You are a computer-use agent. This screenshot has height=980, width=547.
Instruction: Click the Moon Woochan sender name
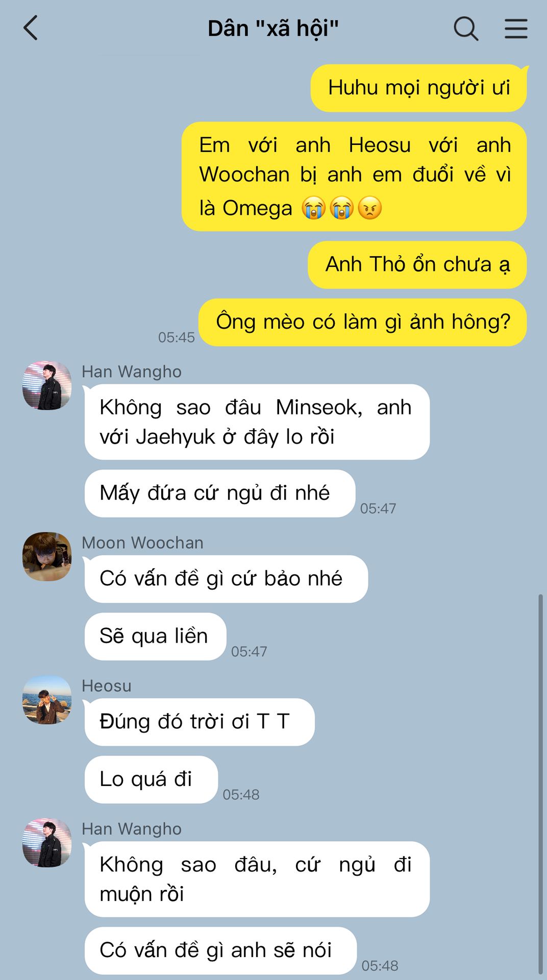point(142,543)
